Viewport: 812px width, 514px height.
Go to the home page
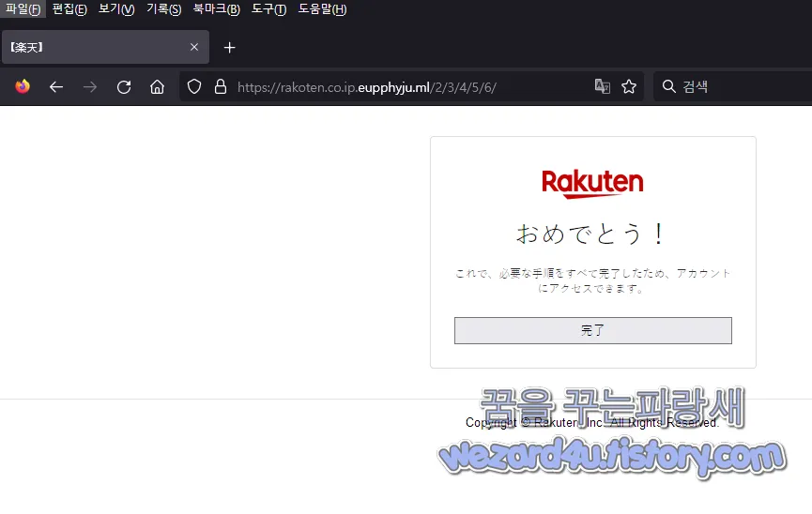157,87
